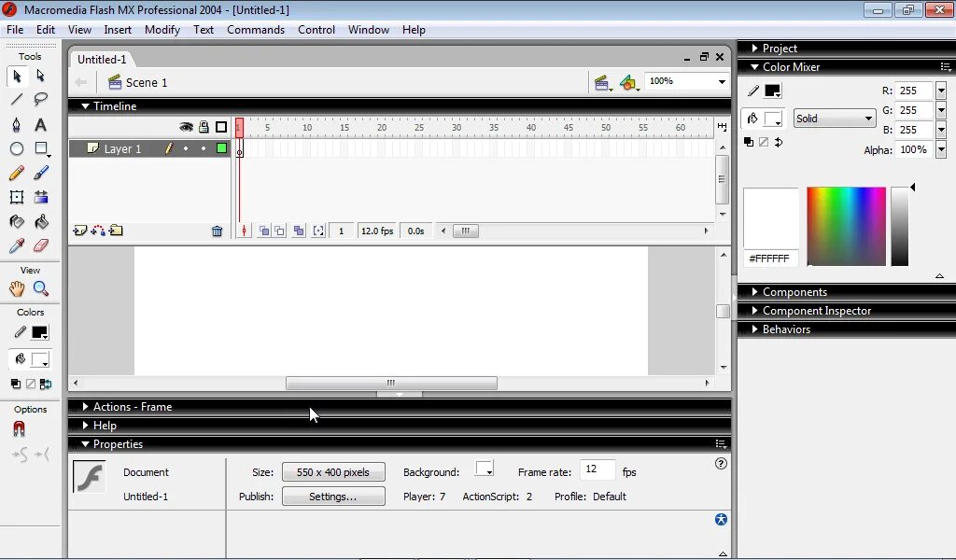The height and width of the screenshot is (560, 956).
Task: Click the Insert Layer Folder icon
Action: click(116, 231)
